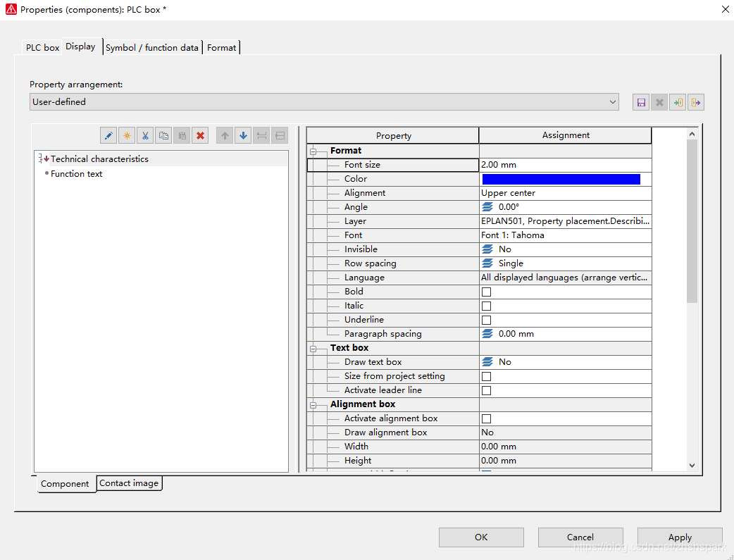Click the Copy icon in property toolbar
The image size is (734, 560).
pos(163,136)
